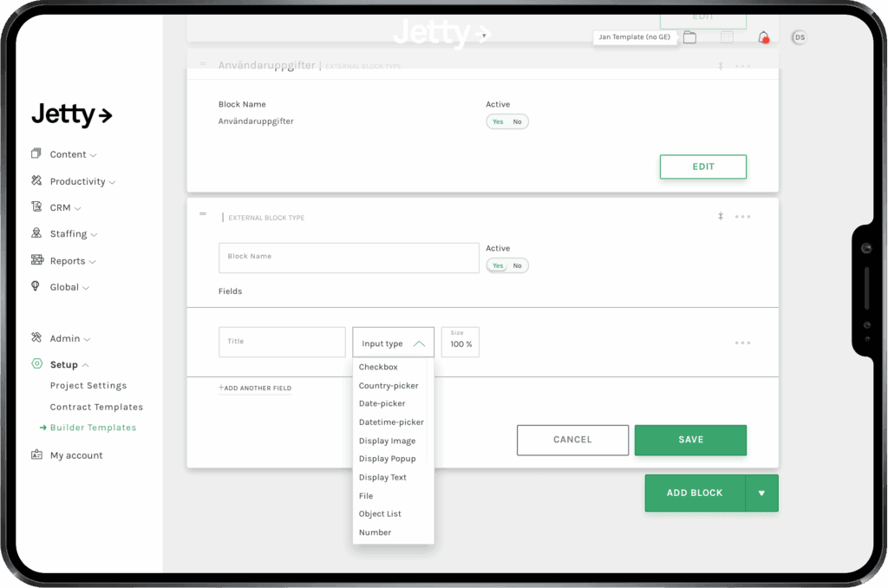Click the reorder arrows on the Användaruppgifter block
The height and width of the screenshot is (588, 888).
[x=720, y=66]
